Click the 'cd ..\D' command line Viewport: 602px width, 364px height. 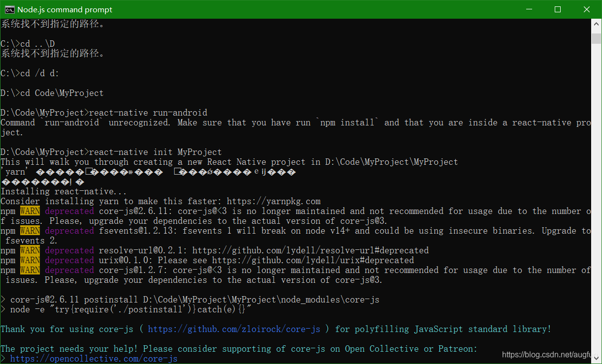click(28, 44)
